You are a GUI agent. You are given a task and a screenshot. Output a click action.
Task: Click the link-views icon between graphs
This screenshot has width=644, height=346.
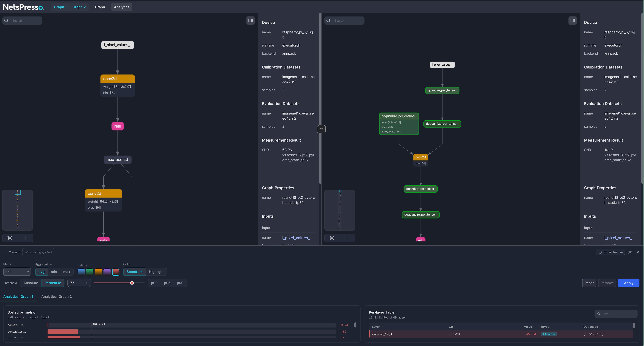tap(321, 129)
